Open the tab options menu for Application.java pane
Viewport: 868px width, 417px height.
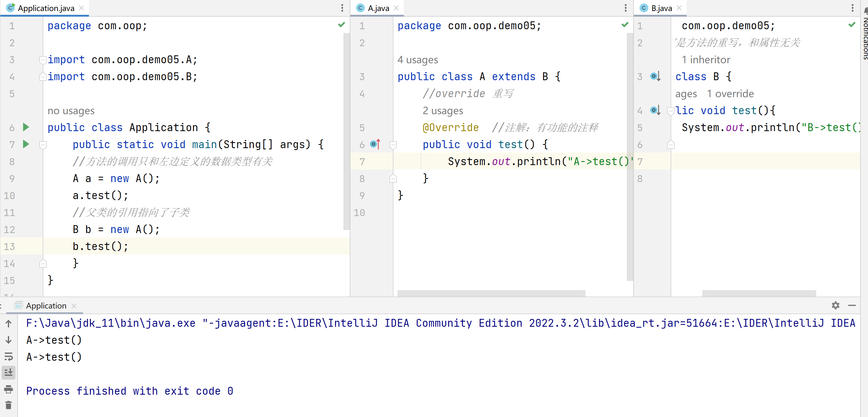(342, 8)
